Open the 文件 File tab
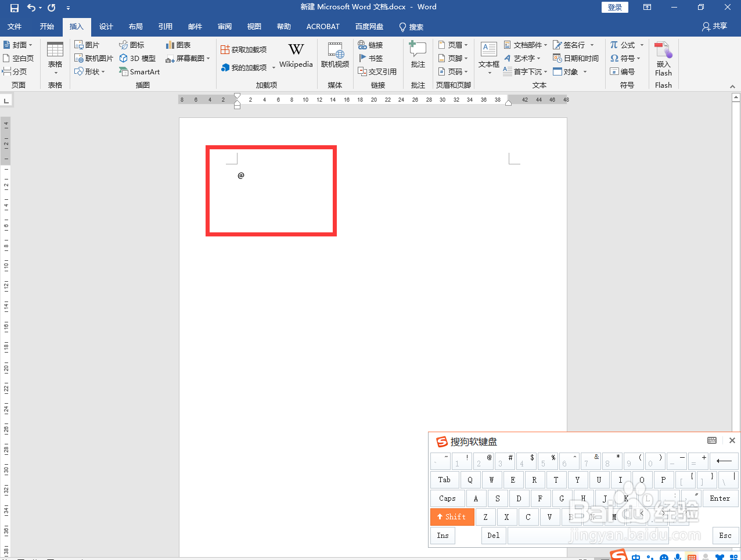Viewport: 741px width, 560px height. [x=15, y=26]
